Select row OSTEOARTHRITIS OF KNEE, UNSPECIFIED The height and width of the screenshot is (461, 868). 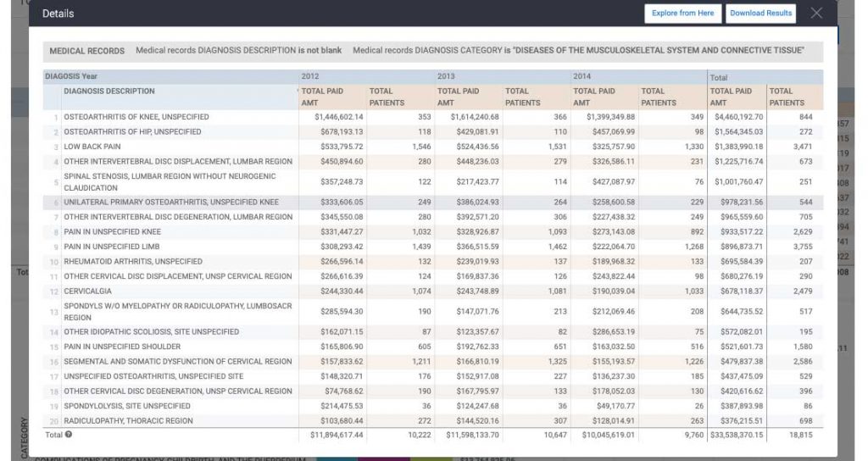[x=433, y=117]
